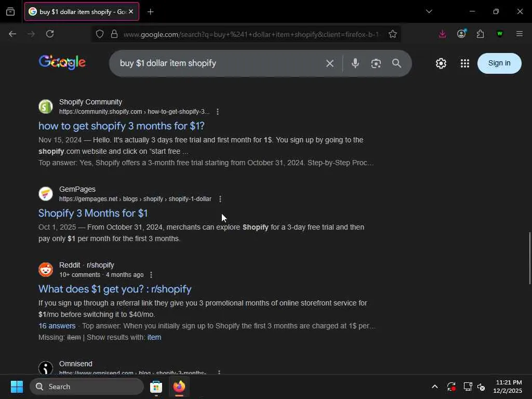The width and height of the screenshot is (532, 399).
Task: Close the Google search tab
Action: (131, 11)
